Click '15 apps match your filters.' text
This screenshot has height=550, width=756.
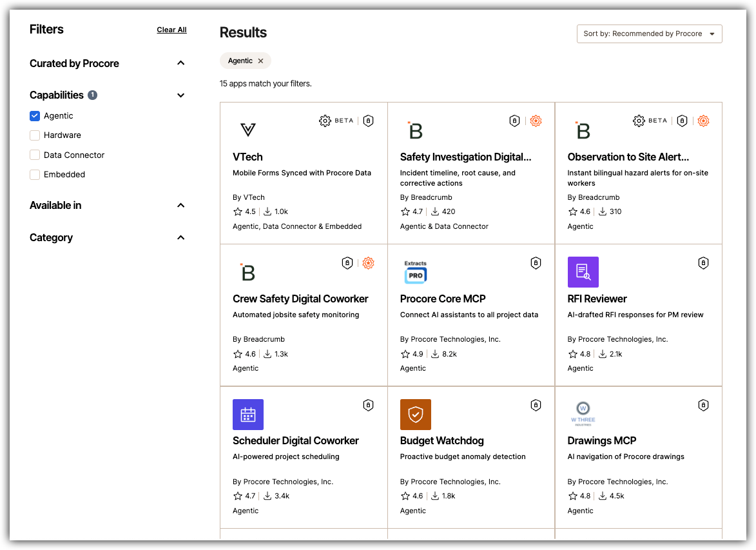pyautogui.click(x=266, y=83)
